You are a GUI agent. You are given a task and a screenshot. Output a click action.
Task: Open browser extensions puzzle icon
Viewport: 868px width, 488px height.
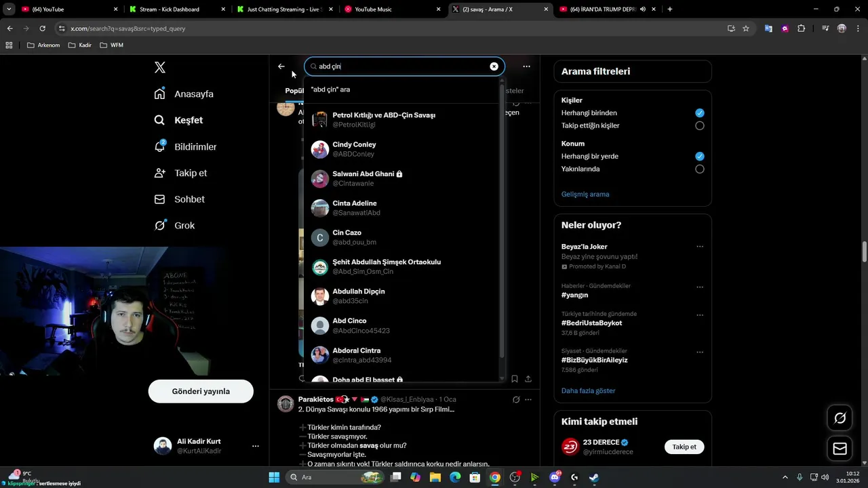802,28
